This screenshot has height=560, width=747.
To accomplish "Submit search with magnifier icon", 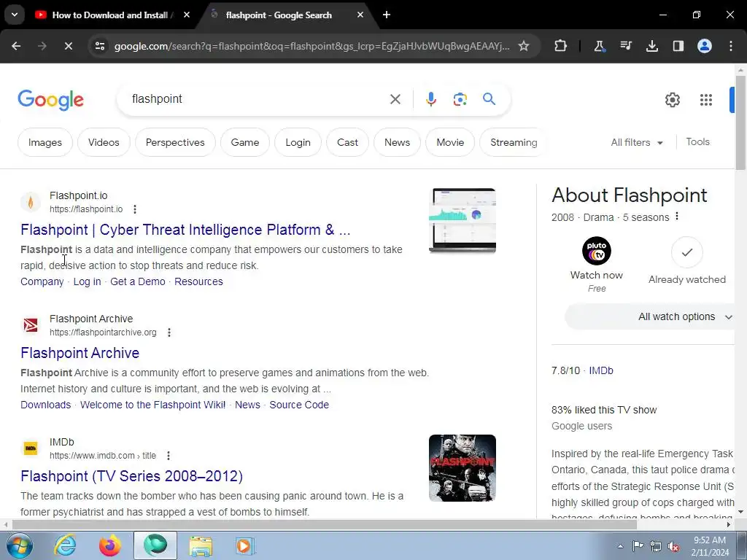I will [489, 99].
